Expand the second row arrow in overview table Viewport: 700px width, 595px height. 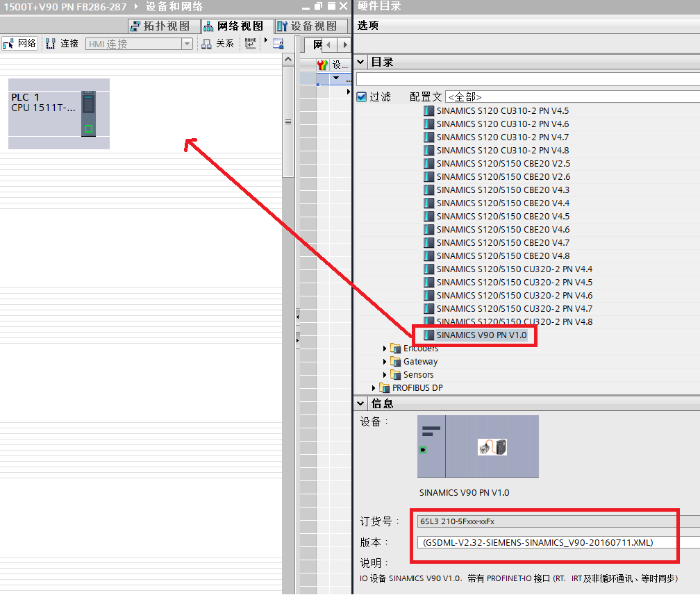click(348, 92)
